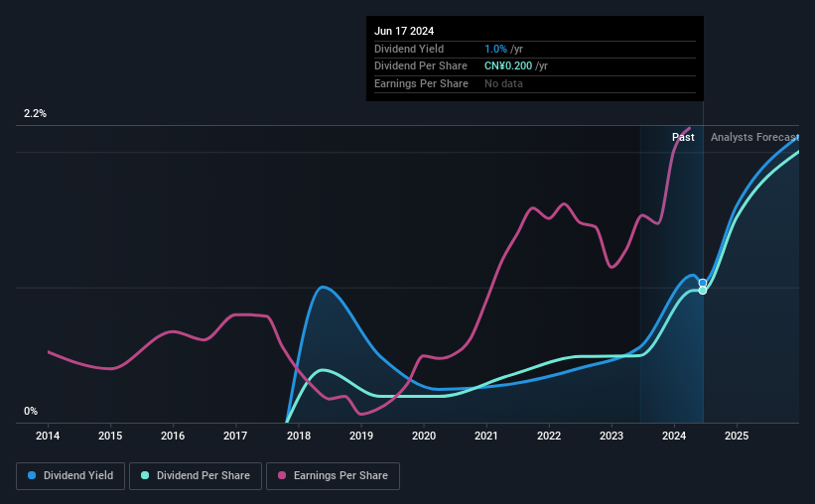
Task: Click the 1.0% Dividend Yield tooltip value
Action: tap(495, 49)
